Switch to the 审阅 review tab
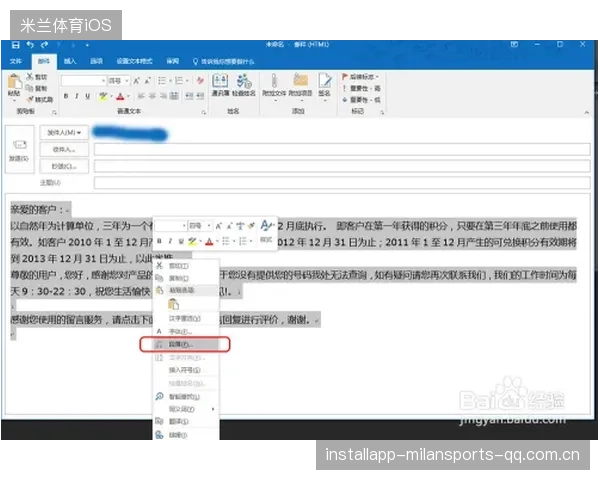The image size is (600, 480). [x=173, y=61]
